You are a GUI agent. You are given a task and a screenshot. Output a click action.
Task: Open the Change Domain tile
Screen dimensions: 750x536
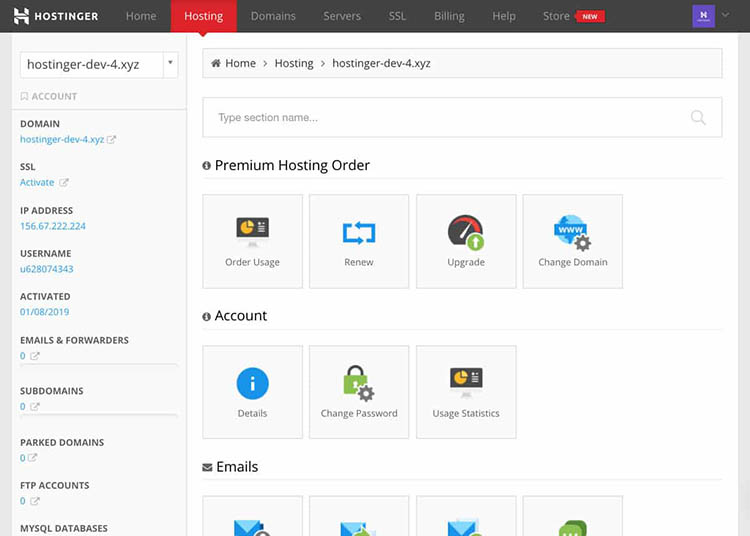[x=573, y=241]
